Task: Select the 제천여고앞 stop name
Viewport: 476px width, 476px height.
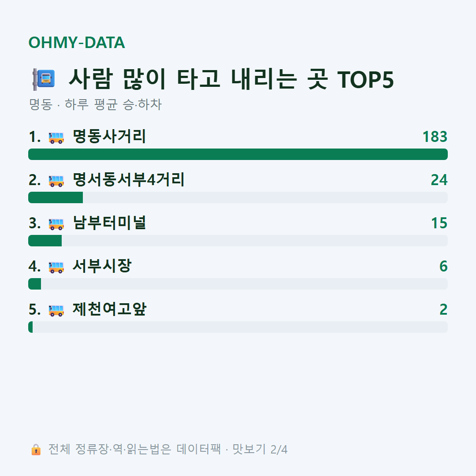Action: [x=109, y=309]
